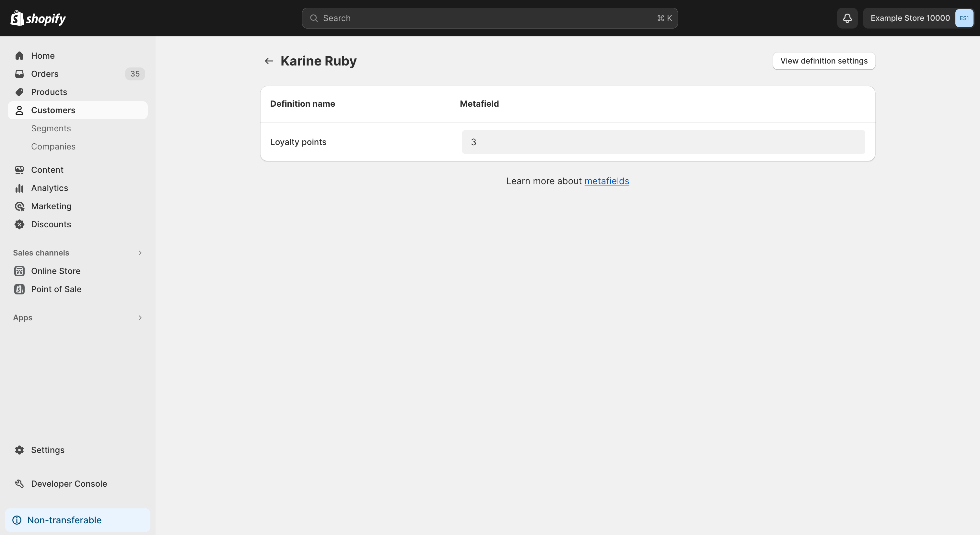Open the Discounts menu item
980x535 pixels.
pos(77,224)
